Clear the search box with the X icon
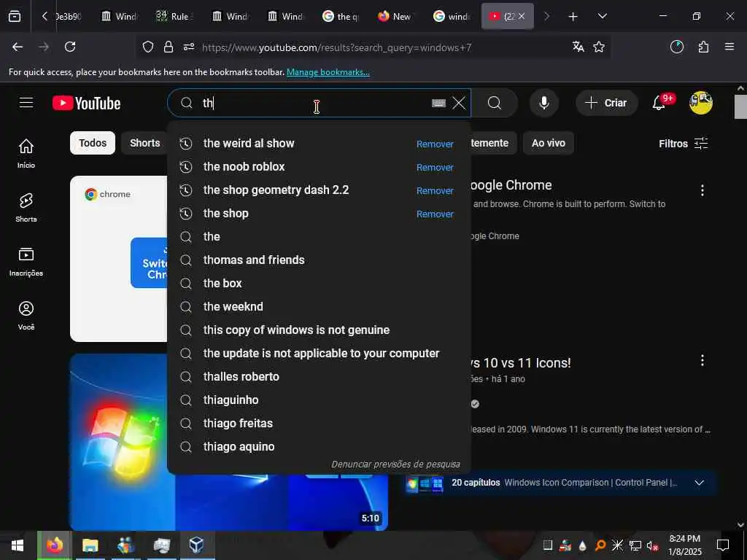 [x=459, y=103]
